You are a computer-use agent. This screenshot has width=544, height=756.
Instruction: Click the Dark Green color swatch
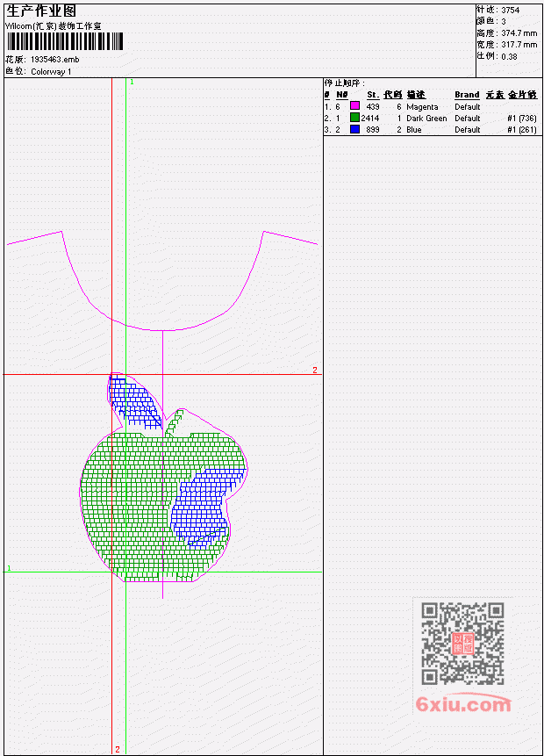(354, 117)
